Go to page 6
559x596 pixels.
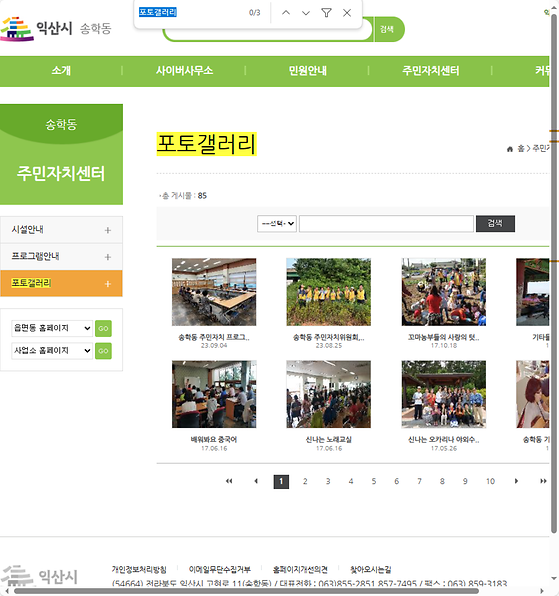[396, 482]
